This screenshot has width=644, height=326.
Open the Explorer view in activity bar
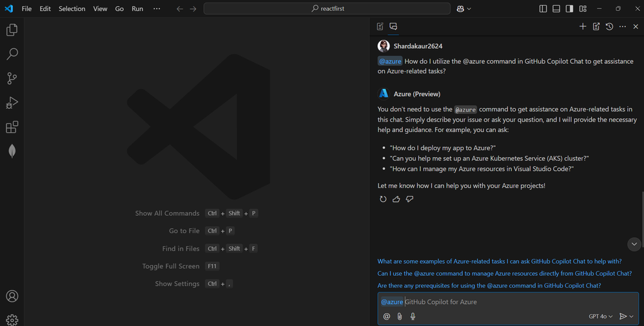pos(12,30)
